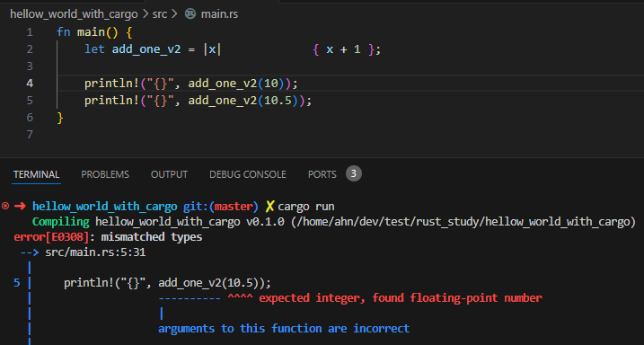Click line number 7 in the gutter
This screenshot has width=644, height=345.
30,135
